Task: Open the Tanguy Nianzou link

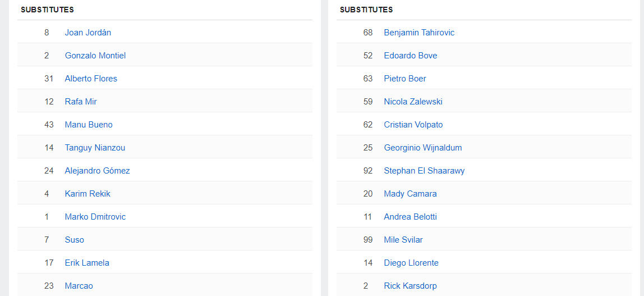Action: 95,148
